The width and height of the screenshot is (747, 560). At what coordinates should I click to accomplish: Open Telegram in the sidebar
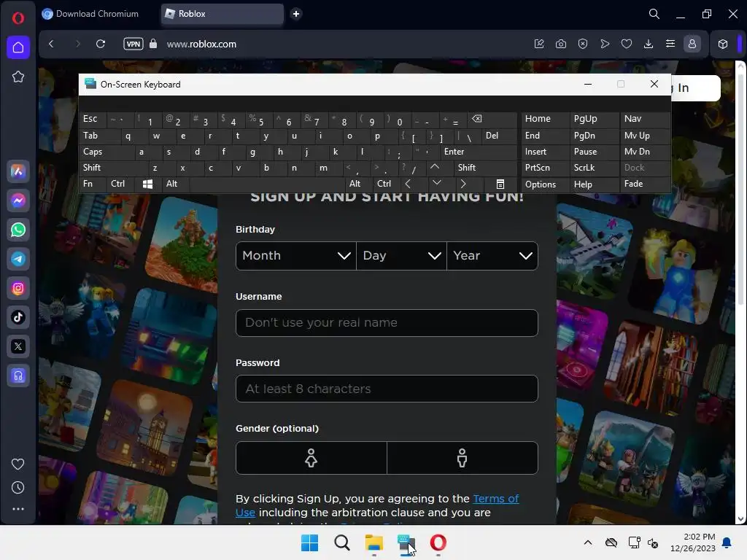pyautogui.click(x=18, y=259)
